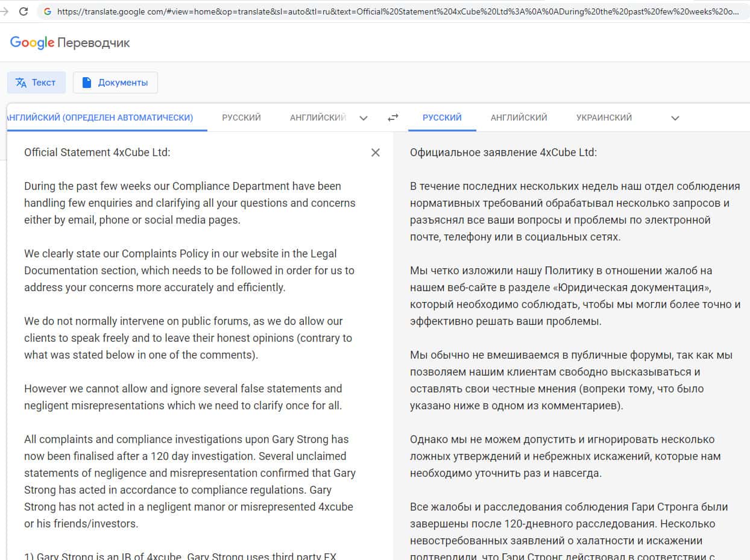This screenshot has height=560, width=750.
Task: Click the source paragraph 'However we cannot allow and ignore'
Action: coord(183,397)
